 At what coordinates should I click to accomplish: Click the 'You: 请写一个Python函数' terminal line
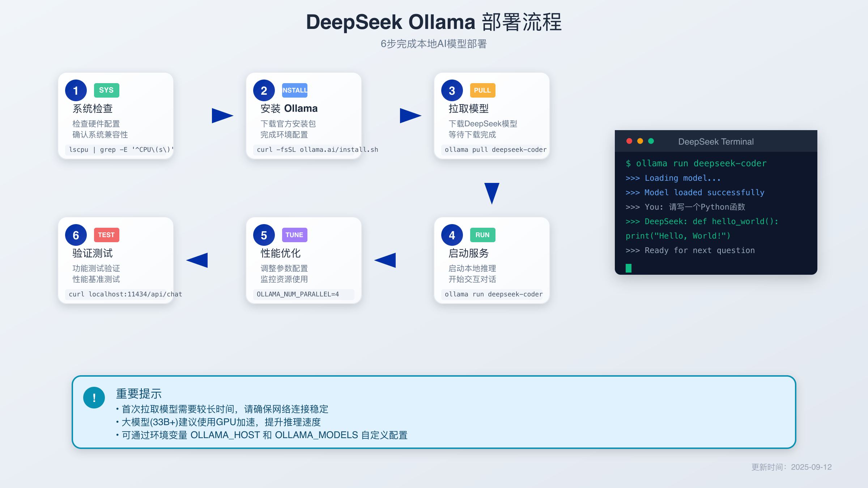[685, 207]
